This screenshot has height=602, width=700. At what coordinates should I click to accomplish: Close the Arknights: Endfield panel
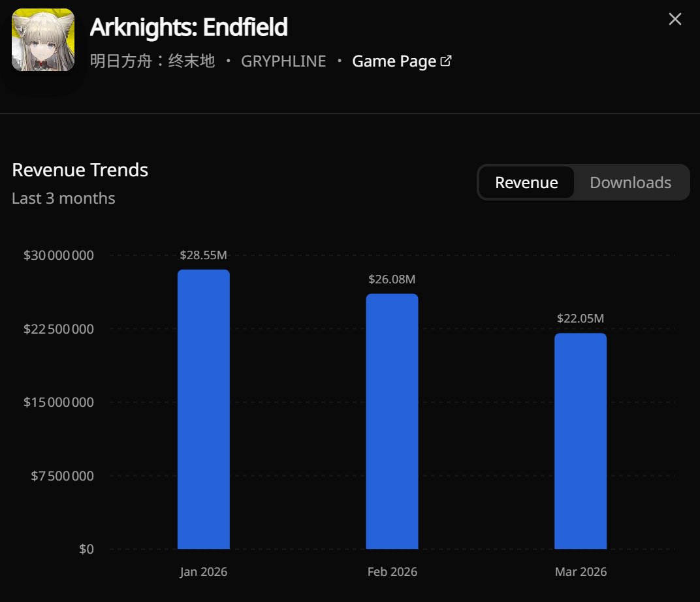tap(675, 19)
